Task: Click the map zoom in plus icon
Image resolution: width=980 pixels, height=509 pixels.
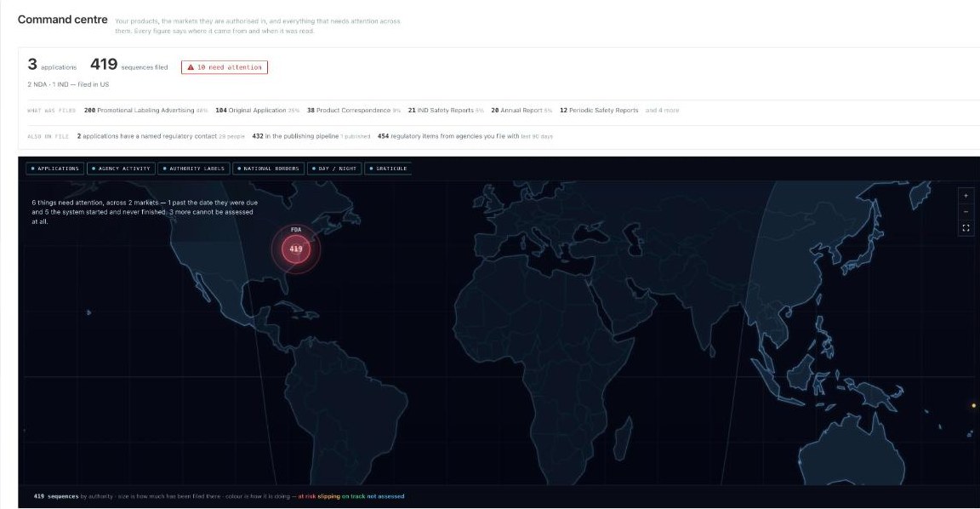Action: pos(966,196)
